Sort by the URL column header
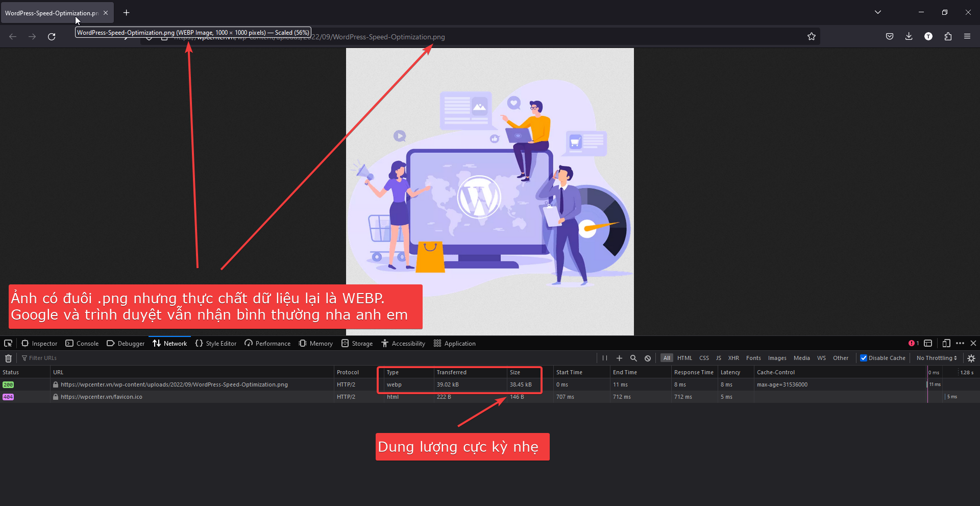This screenshot has width=980, height=506. tap(192, 372)
